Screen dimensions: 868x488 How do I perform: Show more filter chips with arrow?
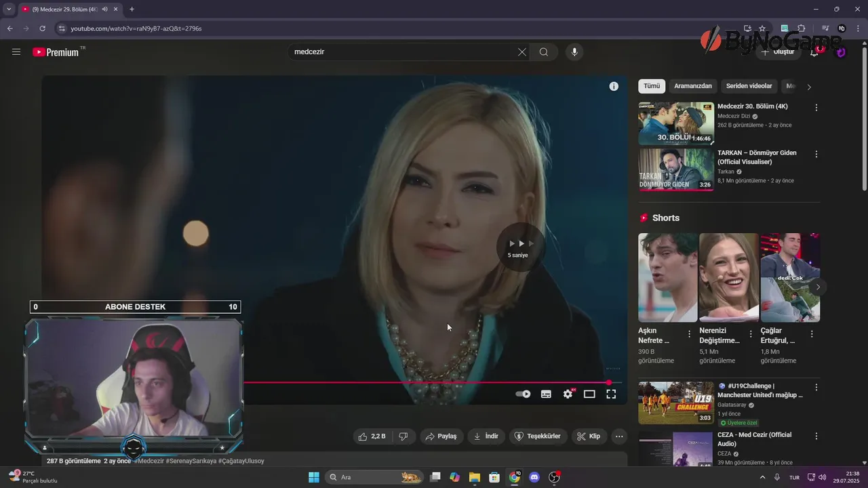click(809, 87)
